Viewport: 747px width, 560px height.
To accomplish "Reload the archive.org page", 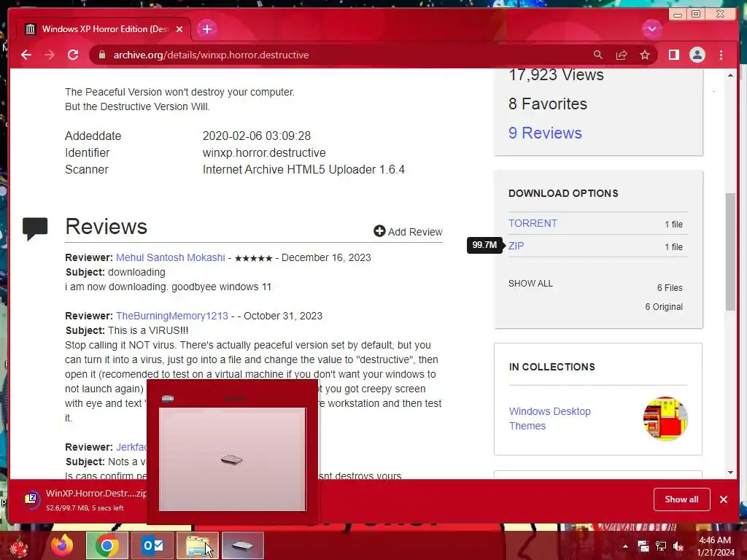I will click(x=73, y=55).
